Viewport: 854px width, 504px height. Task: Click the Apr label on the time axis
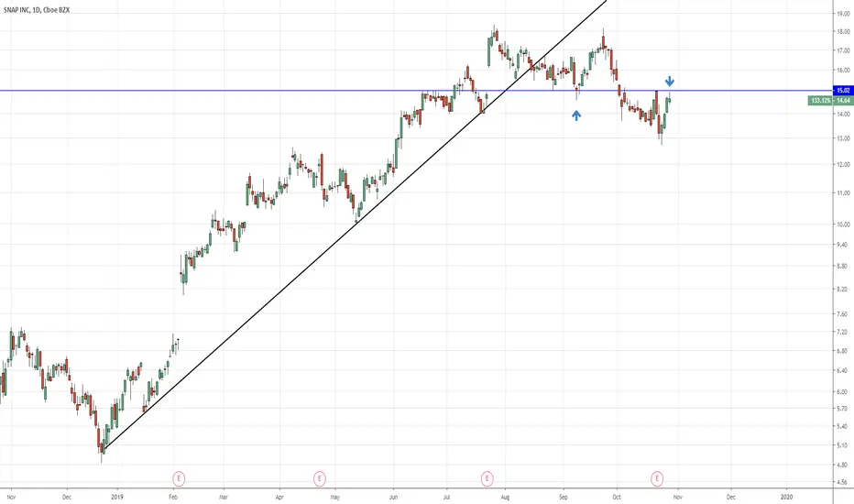[x=280, y=497]
